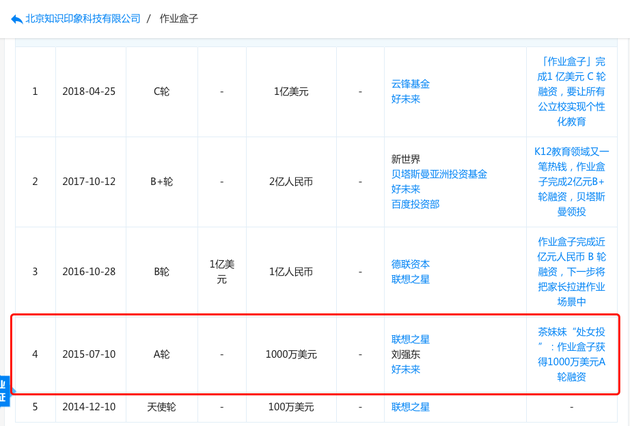Select date cell 2016-10-28

tap(89, 272)
